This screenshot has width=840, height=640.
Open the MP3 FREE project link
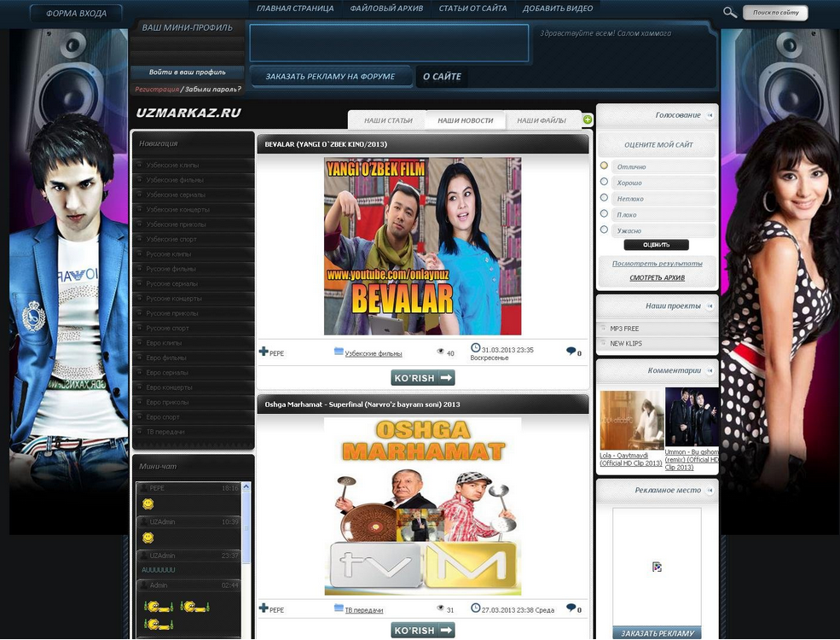click(624, 329)
